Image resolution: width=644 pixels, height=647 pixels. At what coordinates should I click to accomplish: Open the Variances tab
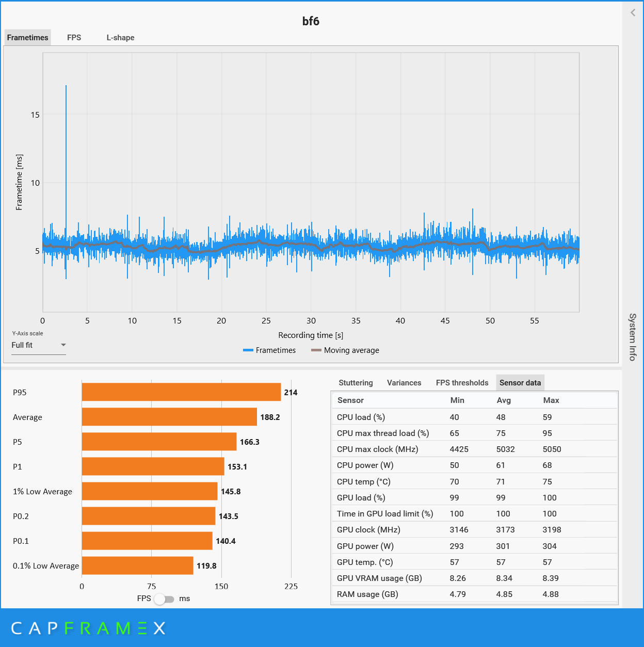pos(404,383)
